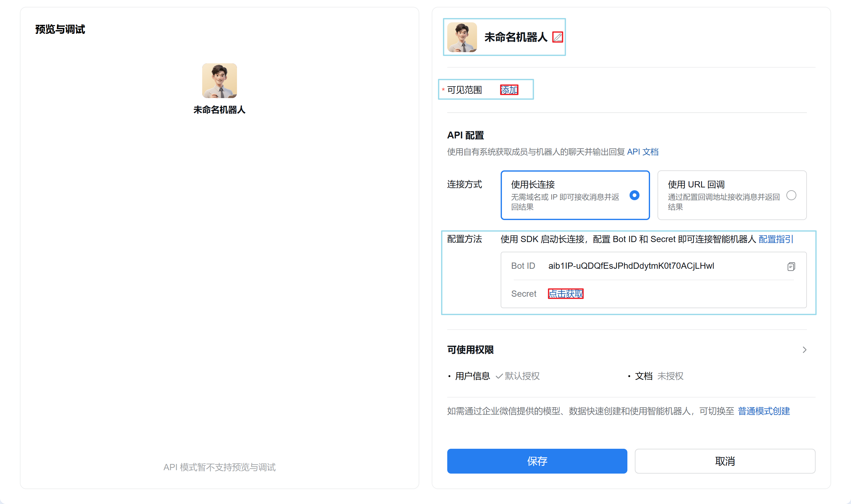This screenshot has width=851, height=504.
Task: Expand 可使用权限 with the chevron arrow
Action: (804, 350)
